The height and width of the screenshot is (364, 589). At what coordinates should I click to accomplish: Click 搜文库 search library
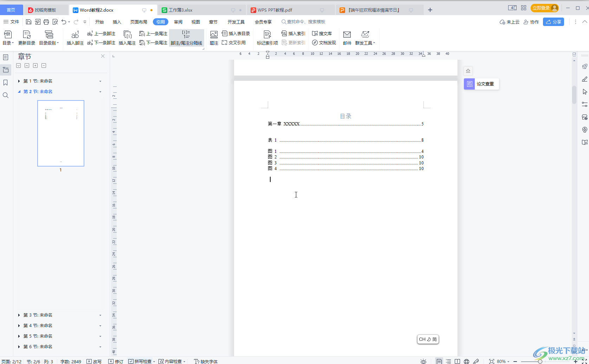tap(322, 34)
